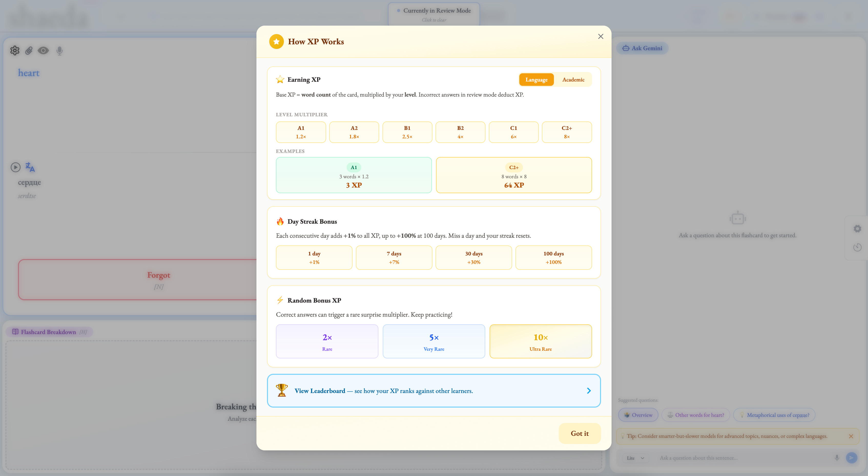The width and height of the screenshot is (868, 476).
Task: Open View Leaderboard link
Action: coord(319,391)
